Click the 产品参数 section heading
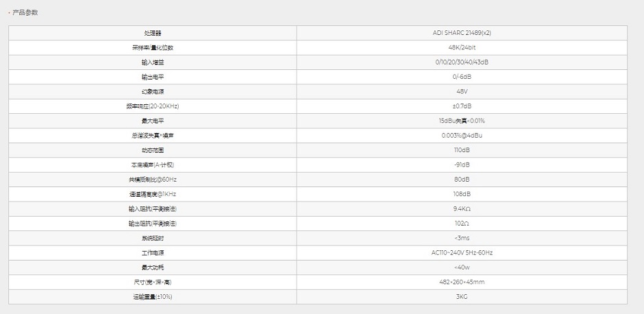Image resolution: width=644 pixels, height=314 pixels. tap(25, 12)
